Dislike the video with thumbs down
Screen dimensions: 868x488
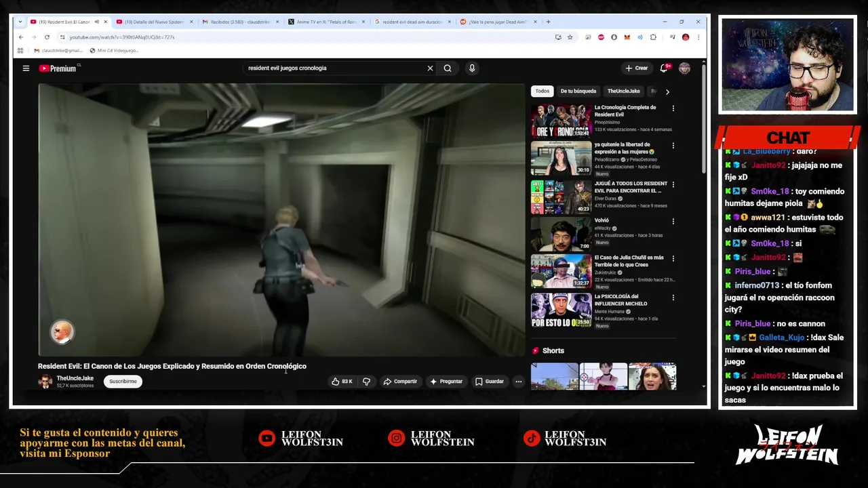(x=366, y=382)
